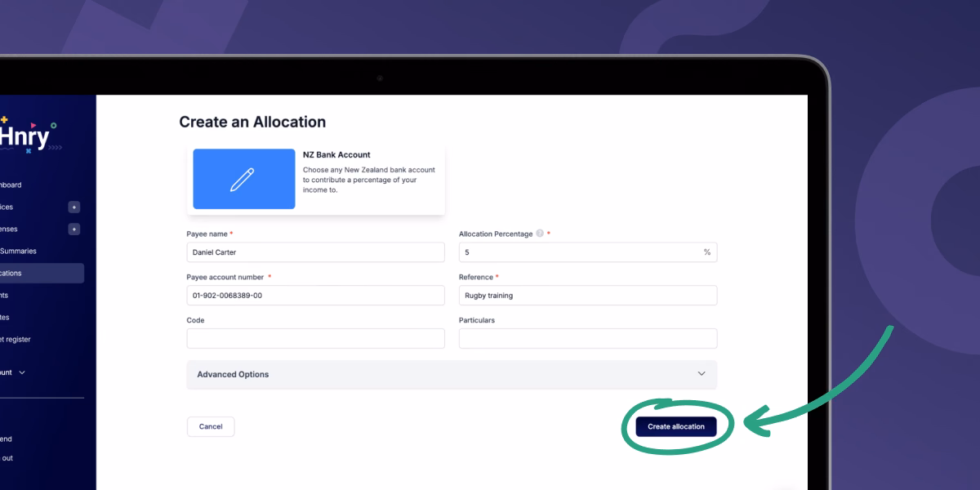
Task: Open the Dashboard sidebar item
Action: click(11, 185)
